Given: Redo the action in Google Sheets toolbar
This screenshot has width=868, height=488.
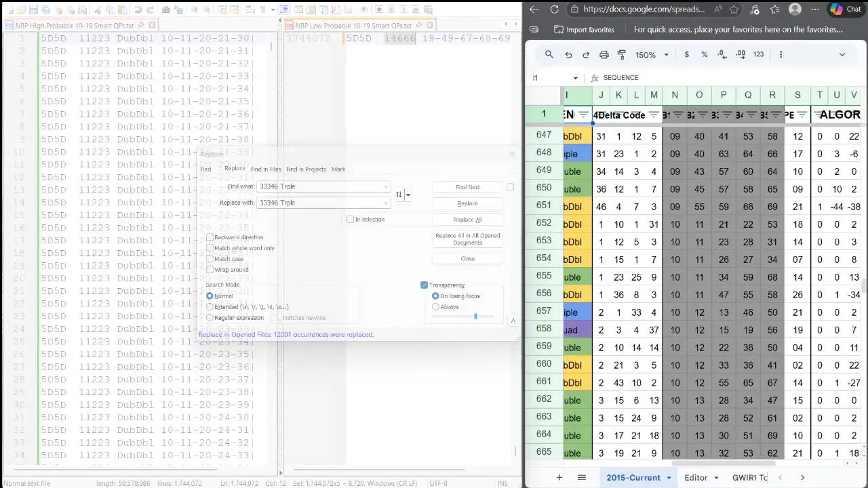Looking at the screenshot, I should pos(586,55).
